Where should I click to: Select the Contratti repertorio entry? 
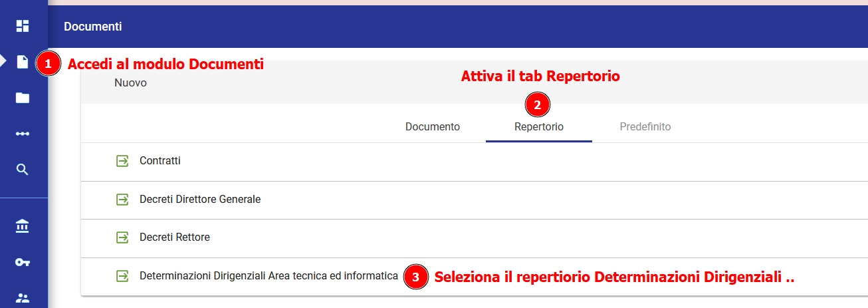pyautogui.click(x=160, y=161)
